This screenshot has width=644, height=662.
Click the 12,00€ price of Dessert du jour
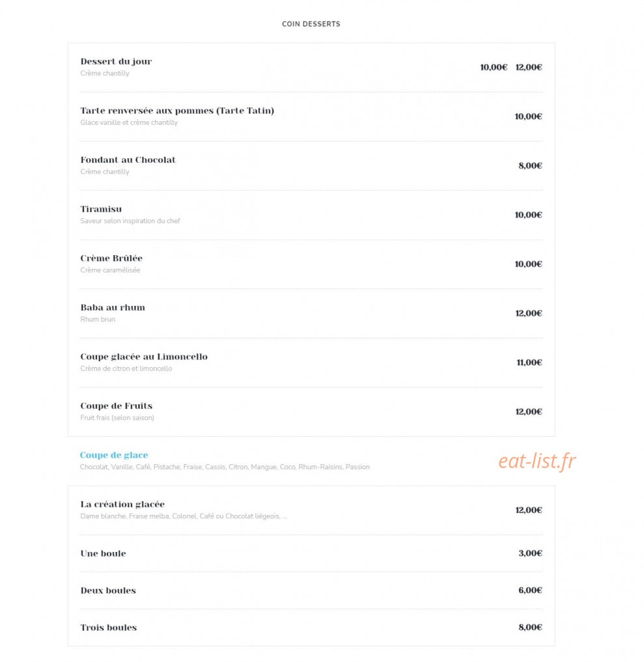click(529, 67)
